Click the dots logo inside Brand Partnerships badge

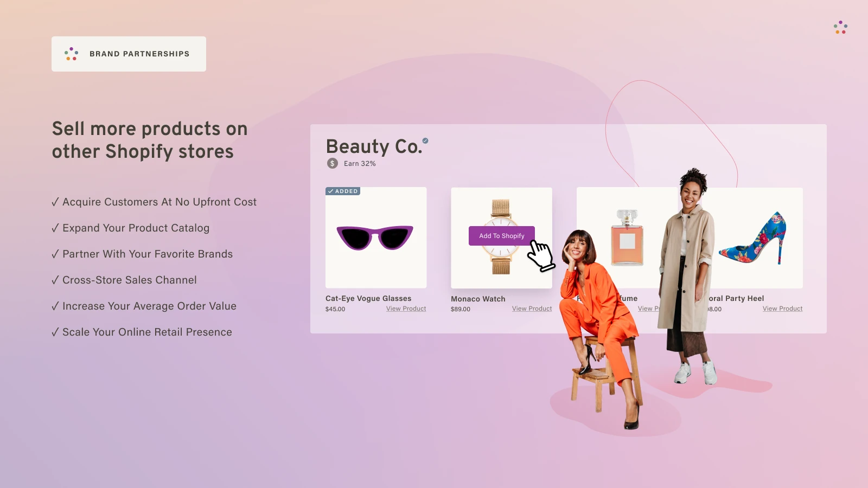coord(71,54)
